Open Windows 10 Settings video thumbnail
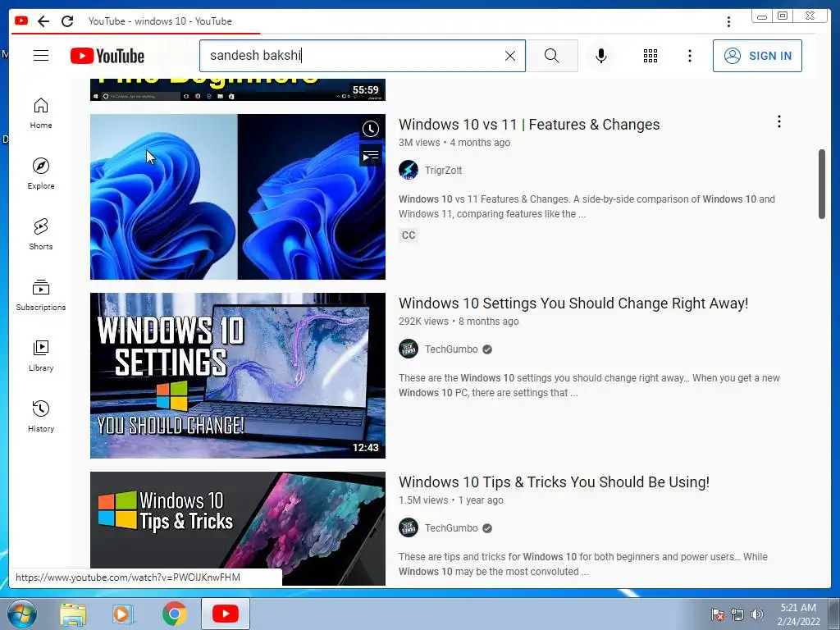The height and width of the screenshot is (630, 840). [237, 376]
